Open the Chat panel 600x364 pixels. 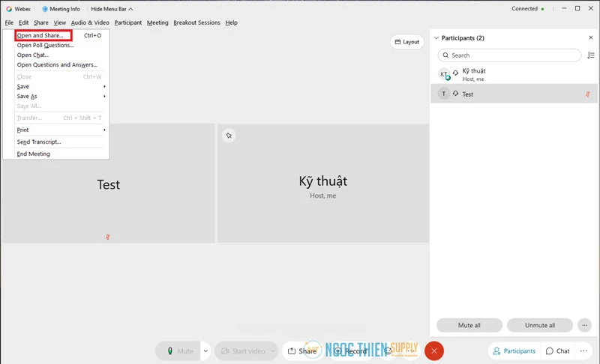pos(557,351)
